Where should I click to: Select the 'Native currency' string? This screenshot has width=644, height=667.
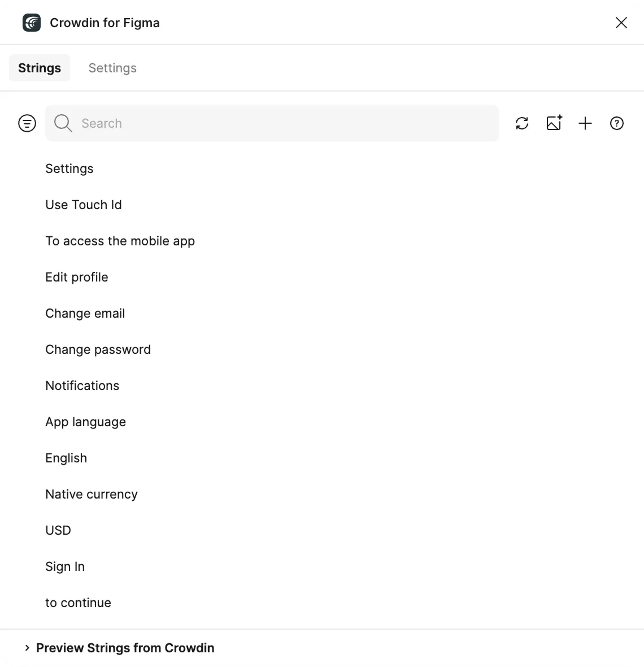(x=92, y=494)
